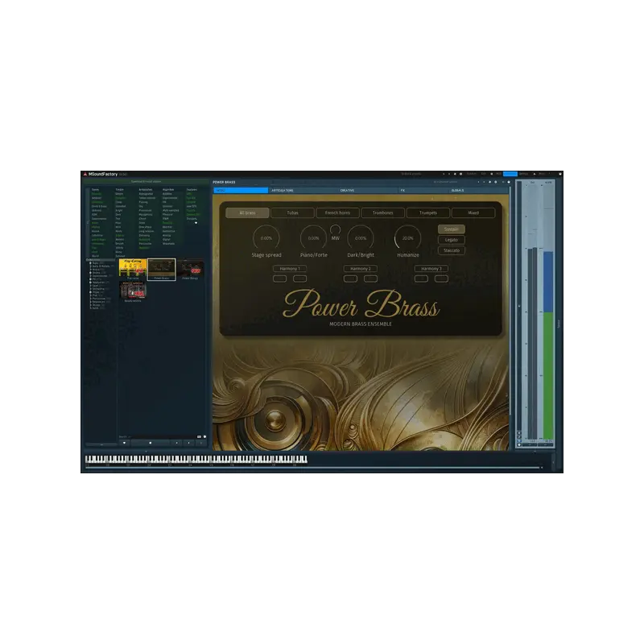Click the Harmony 2 button

tap(361, 269)
